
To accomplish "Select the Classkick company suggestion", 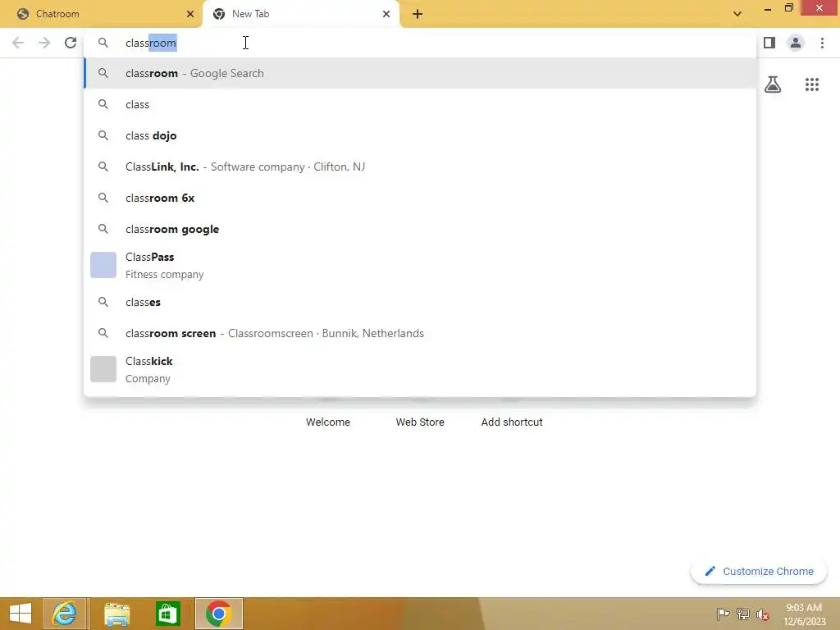I will pos(420,370).
